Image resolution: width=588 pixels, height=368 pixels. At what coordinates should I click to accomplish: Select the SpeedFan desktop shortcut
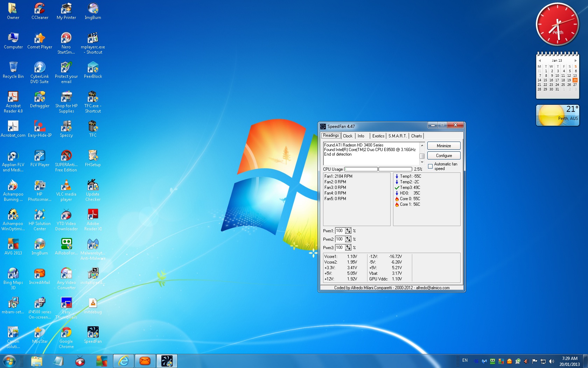click(x=93, y=335)
